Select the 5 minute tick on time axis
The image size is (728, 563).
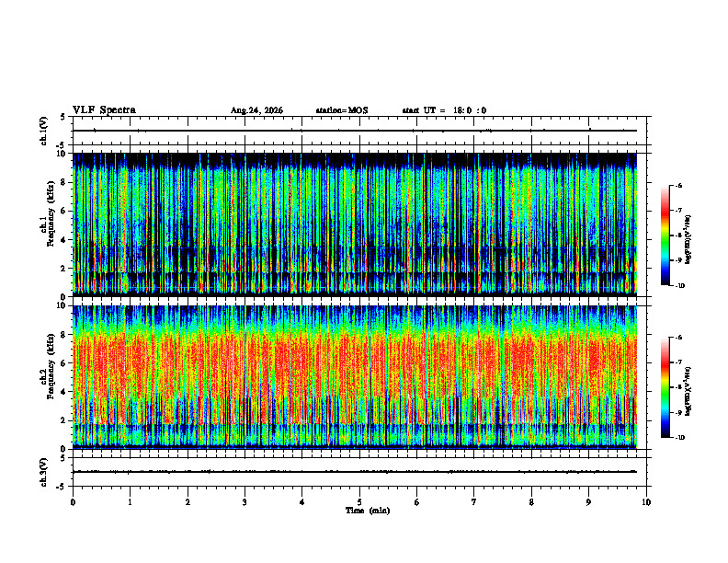point(359,502)
